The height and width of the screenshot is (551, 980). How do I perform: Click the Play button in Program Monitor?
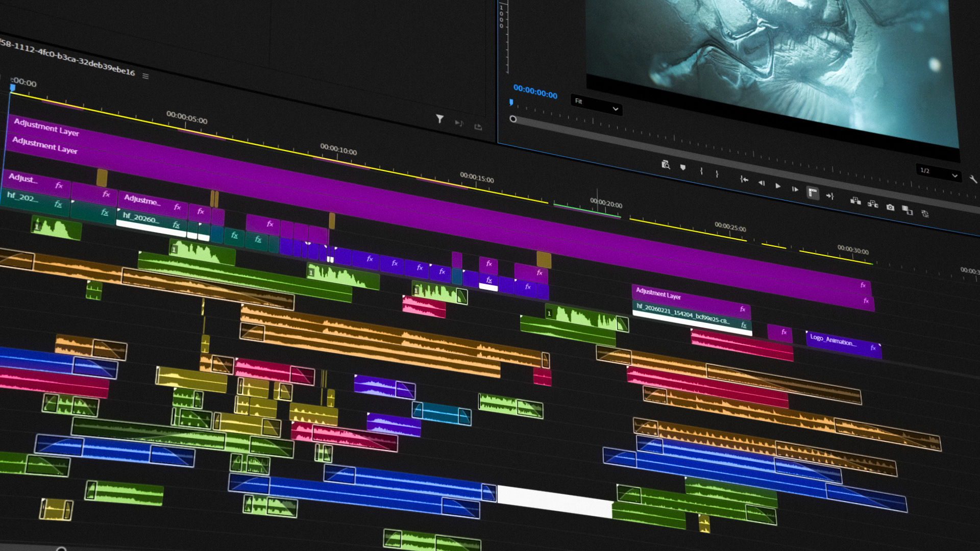click(778, 186)
